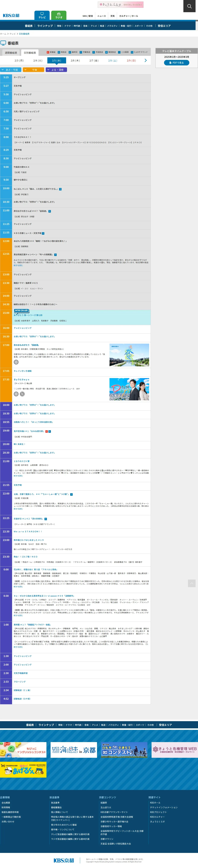The image size is (198, 868).
Task: Open スポーツ in the bottom navigation bar
Action: [x=140, y=725]
